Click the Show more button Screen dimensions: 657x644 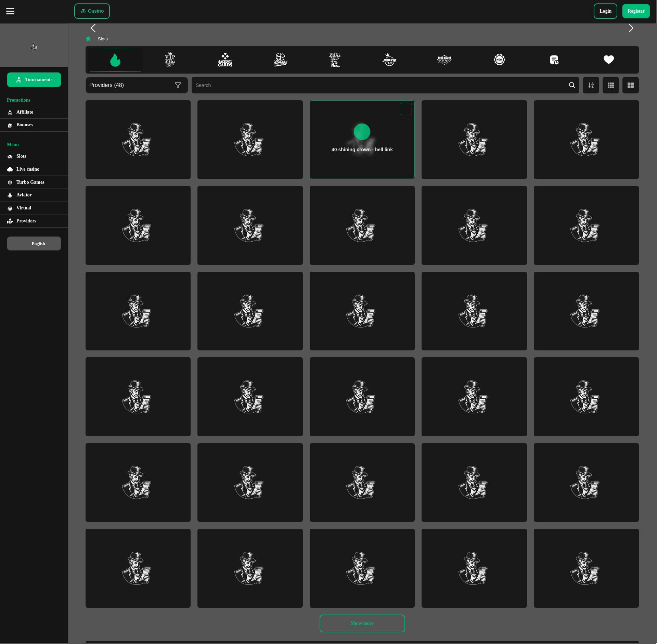362,623
